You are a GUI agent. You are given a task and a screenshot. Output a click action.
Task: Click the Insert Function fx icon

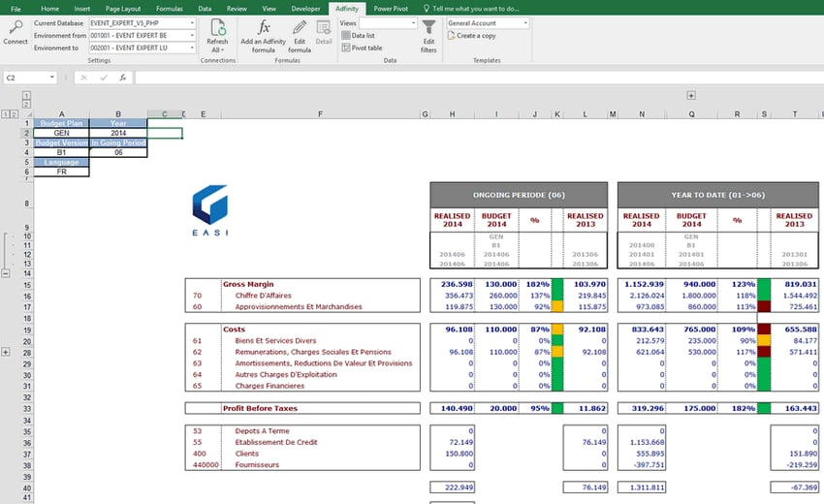click(122, 78)
